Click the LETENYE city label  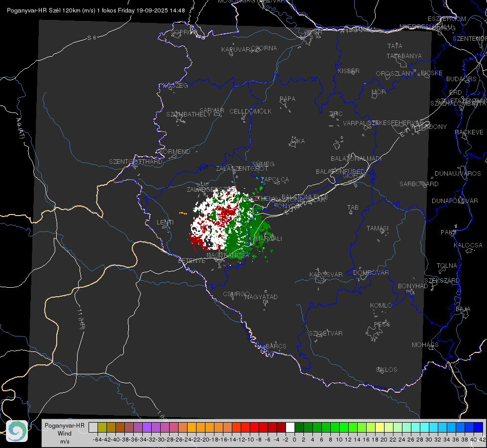click(192, 261)
